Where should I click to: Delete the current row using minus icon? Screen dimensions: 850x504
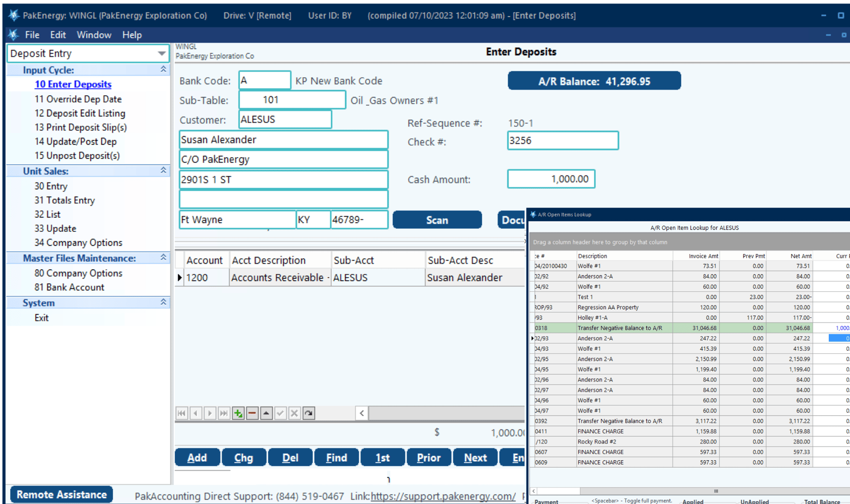[252, 413]
